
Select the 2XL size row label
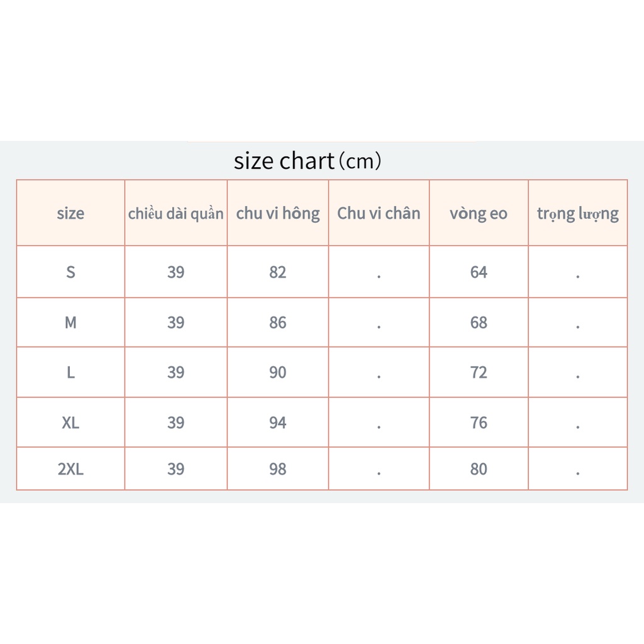tap(70, 469)
